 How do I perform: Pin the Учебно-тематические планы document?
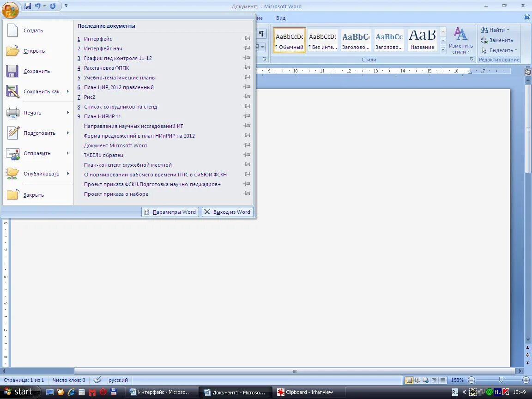pos(247,77)
